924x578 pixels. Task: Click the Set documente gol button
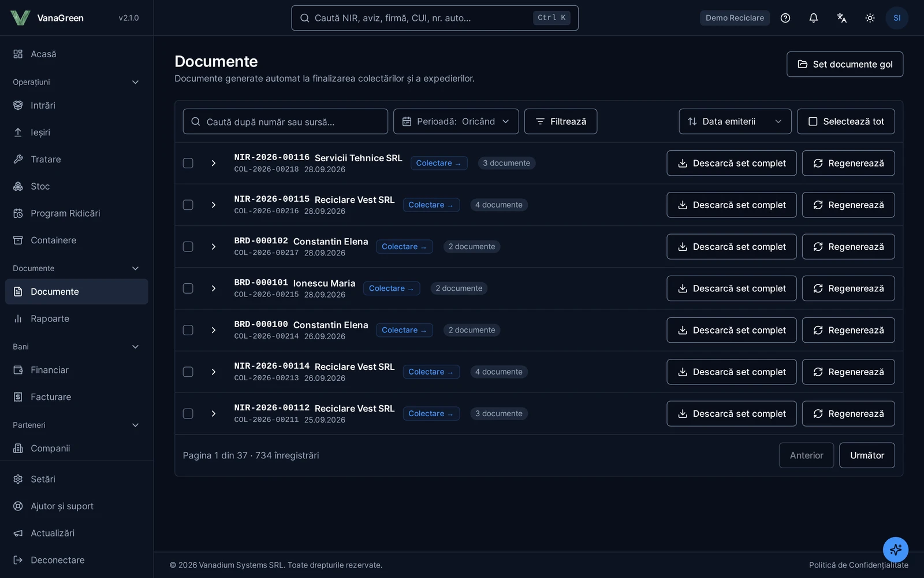pos(844,64)
